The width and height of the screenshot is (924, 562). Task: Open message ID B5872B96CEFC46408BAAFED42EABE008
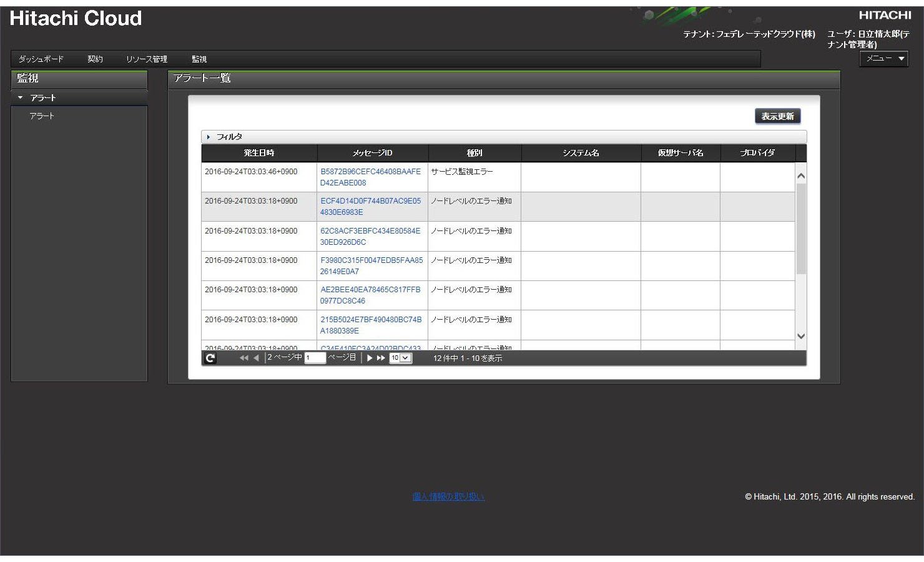(x=370, y=177)
